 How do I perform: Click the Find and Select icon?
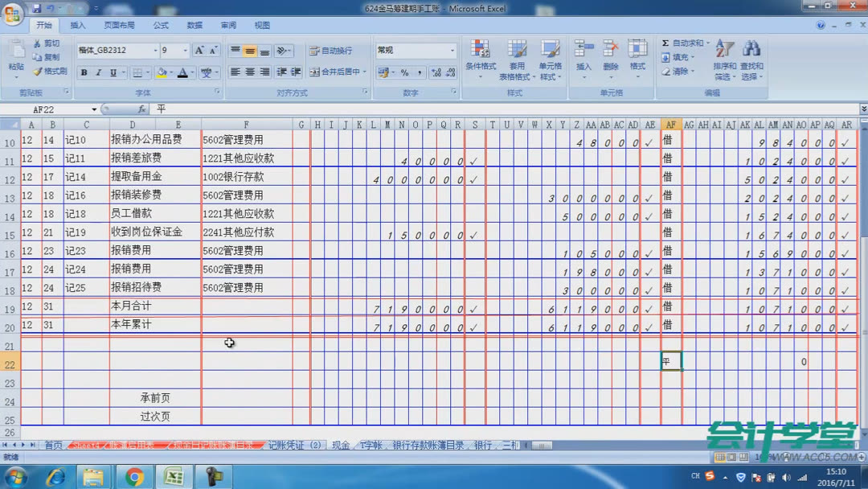(751, 58)
